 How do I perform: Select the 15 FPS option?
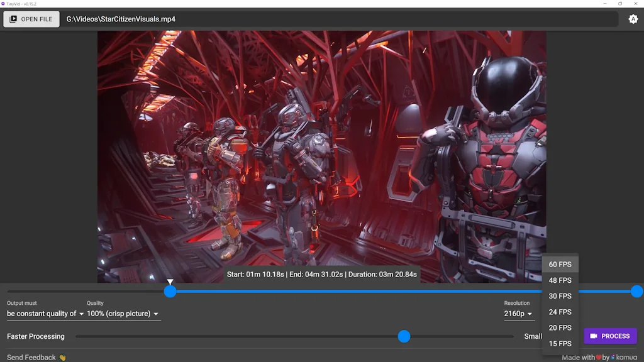(x=560, y=343)
